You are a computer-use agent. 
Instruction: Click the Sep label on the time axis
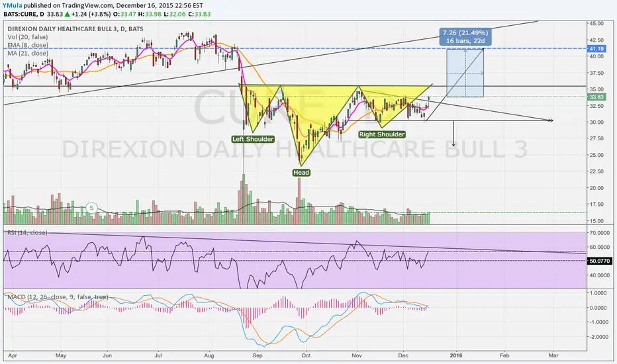pos(258,355)
